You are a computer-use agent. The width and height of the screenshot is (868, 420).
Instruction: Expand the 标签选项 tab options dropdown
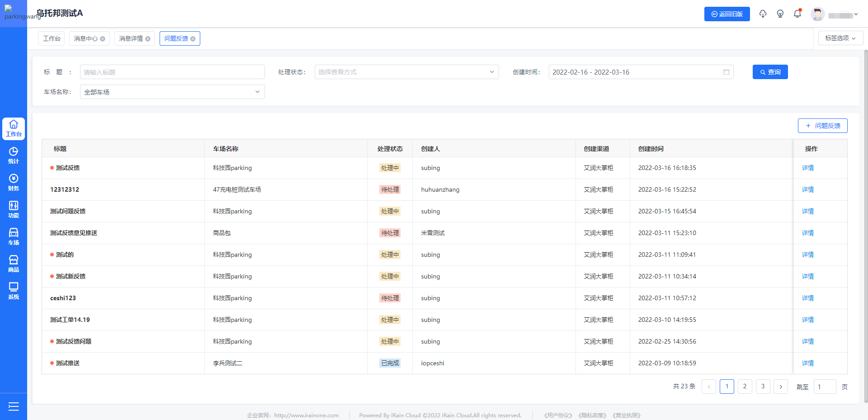click(x=840, y=38)
